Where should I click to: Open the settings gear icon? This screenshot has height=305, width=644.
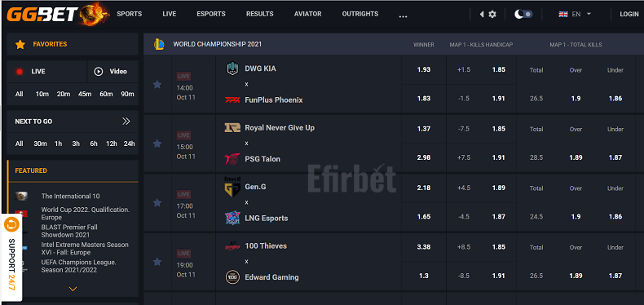click(492, 15)
